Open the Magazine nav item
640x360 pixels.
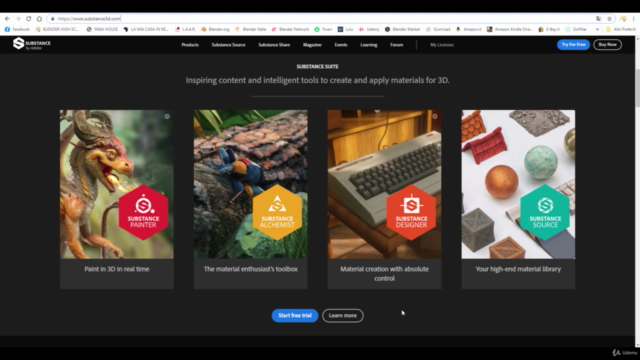coord(312,45)
